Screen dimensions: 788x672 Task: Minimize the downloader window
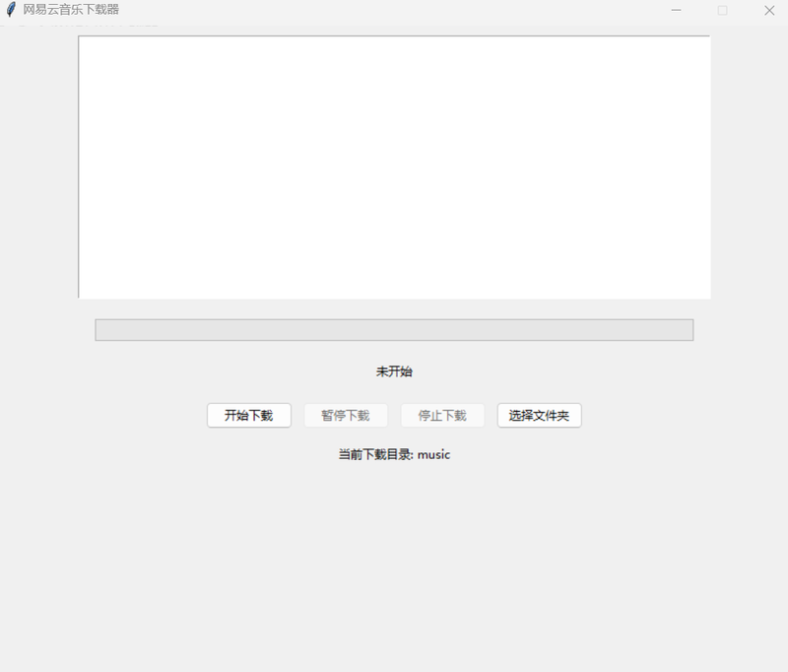[676, 10]
